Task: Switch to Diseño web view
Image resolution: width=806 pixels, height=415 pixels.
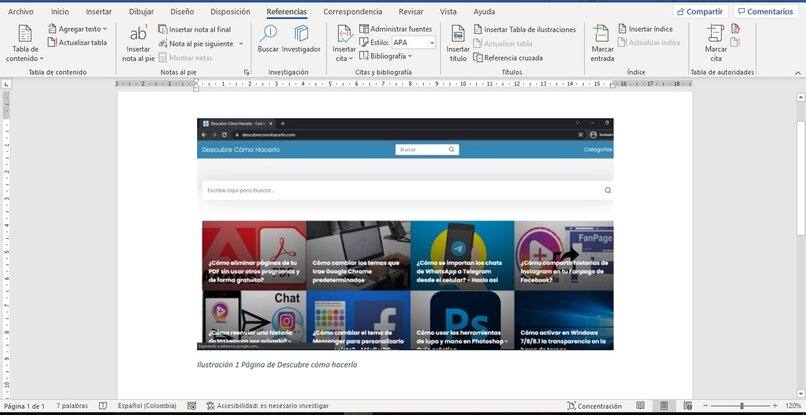Action: click(x=688, y=406)
